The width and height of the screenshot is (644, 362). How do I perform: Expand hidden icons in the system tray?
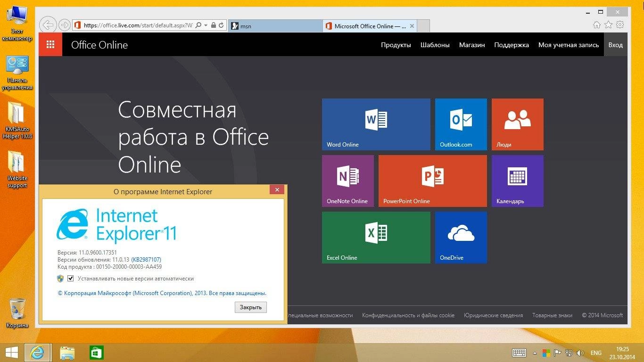coord(535,353)
